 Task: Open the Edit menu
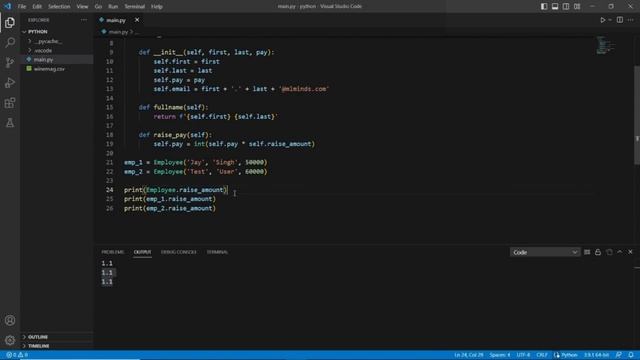click(37, 7)
